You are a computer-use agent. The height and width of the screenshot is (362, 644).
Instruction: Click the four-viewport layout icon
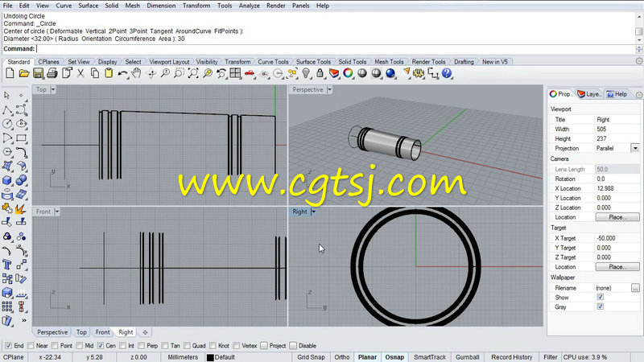coord(235,73)
